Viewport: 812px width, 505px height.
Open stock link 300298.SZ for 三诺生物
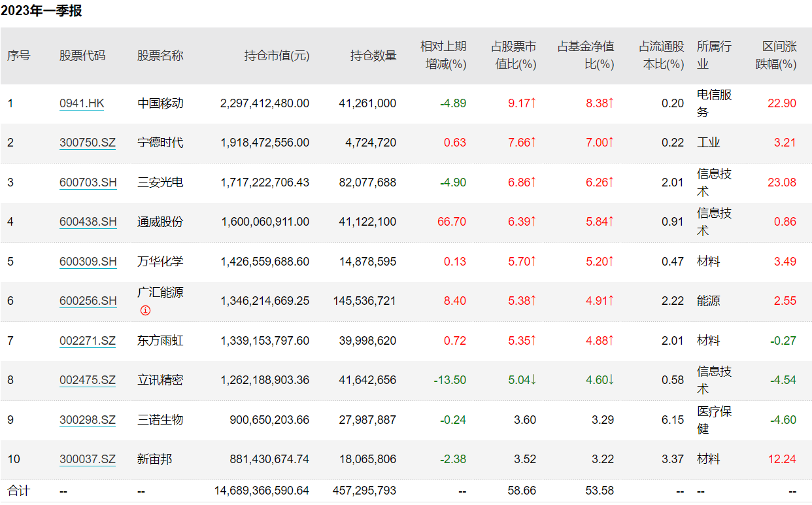(x=88, y=420)
